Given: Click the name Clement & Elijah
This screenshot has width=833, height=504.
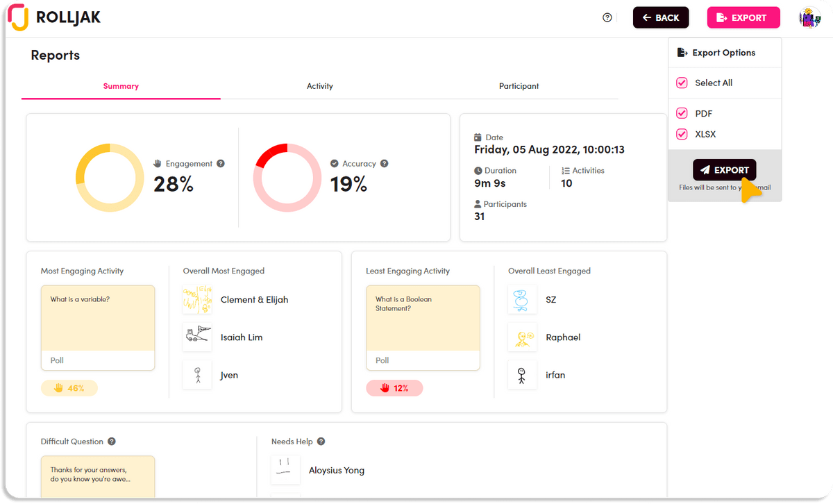Looking at the screenshot, I should pyautogui.click(x=254, y=300).
